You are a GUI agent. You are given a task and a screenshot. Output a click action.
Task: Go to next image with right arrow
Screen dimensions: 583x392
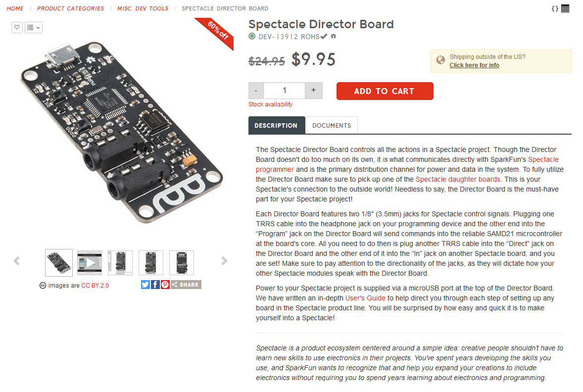coord(224,261)
